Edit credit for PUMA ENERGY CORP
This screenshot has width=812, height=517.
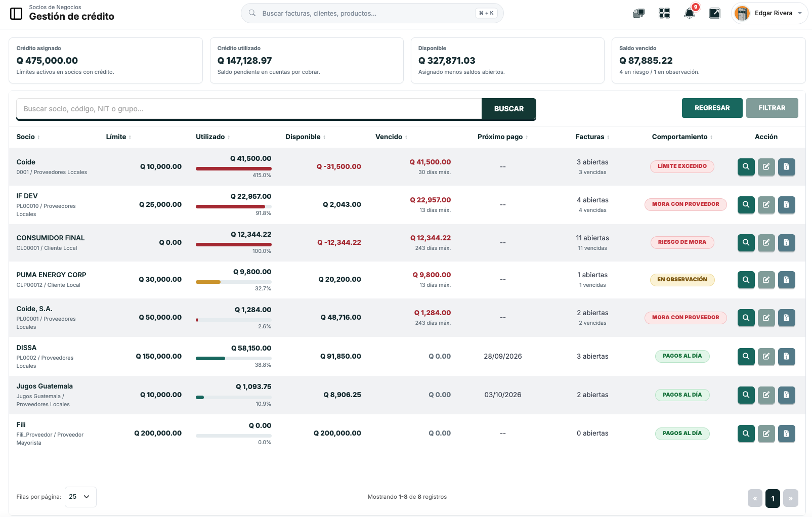766,280
